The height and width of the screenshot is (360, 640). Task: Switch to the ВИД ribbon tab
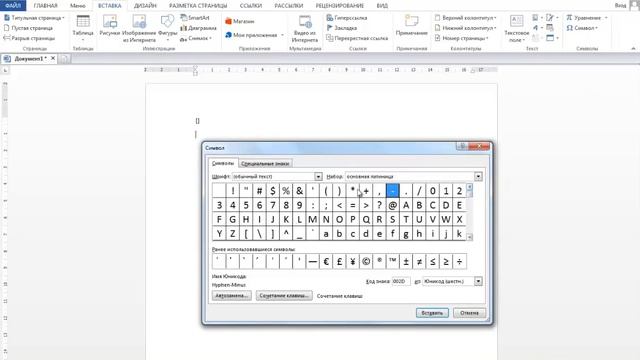[x=382, y=6]
